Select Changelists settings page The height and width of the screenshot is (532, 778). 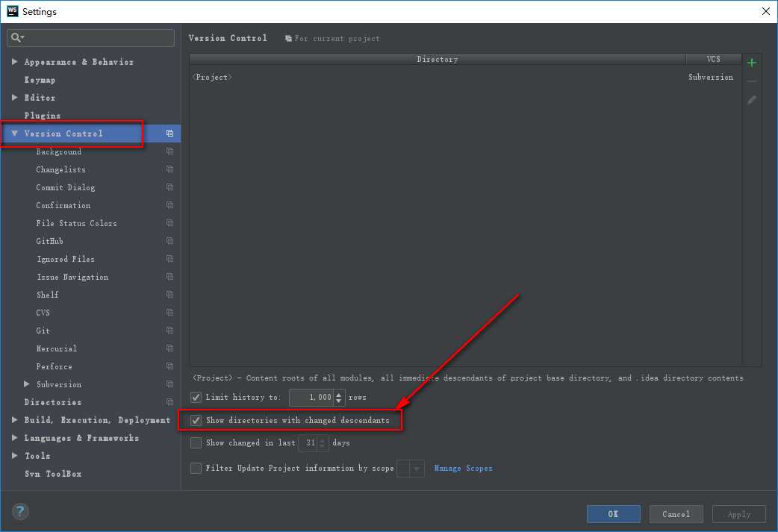60,169
